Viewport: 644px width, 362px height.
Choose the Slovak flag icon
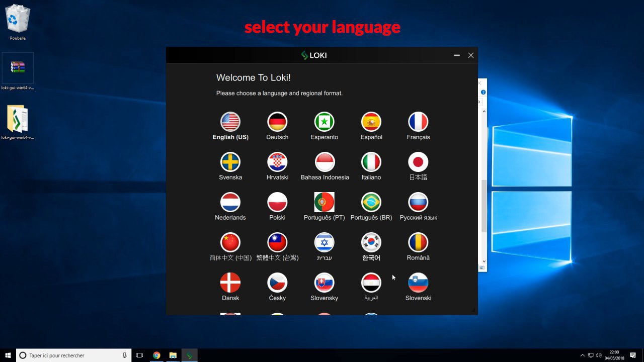tap(325, 283)
